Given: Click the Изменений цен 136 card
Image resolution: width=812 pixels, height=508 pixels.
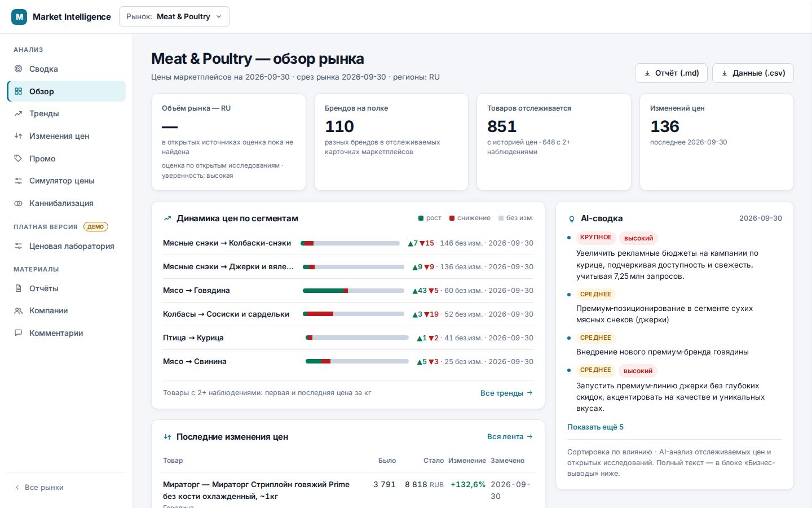Looking at the screenshot, I should coord(717,142).
